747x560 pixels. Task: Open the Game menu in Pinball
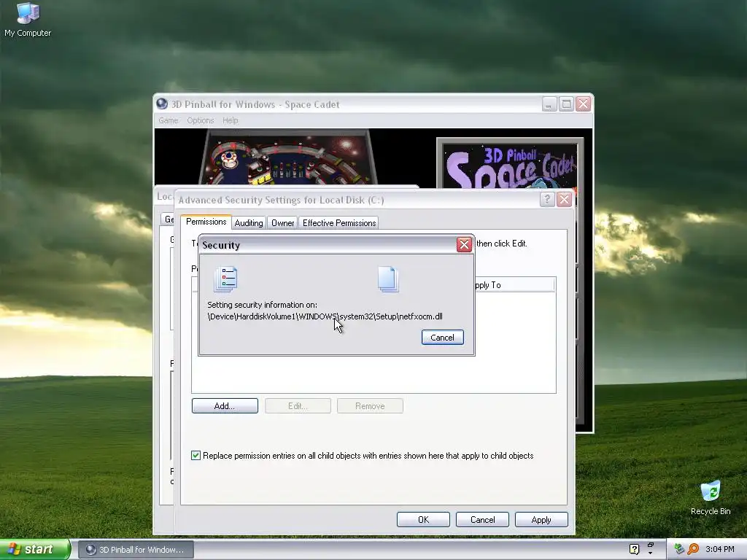pyautogui.click(x=169, y=120)
